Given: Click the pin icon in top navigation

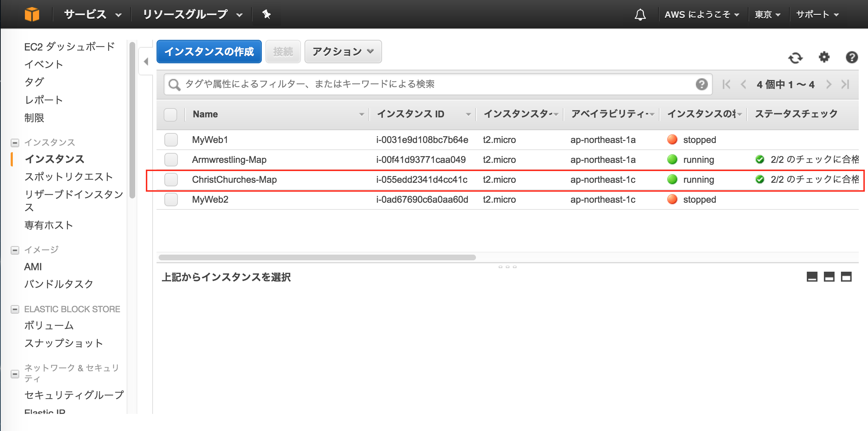Looking at the screenshot, I should coord(266,15).
